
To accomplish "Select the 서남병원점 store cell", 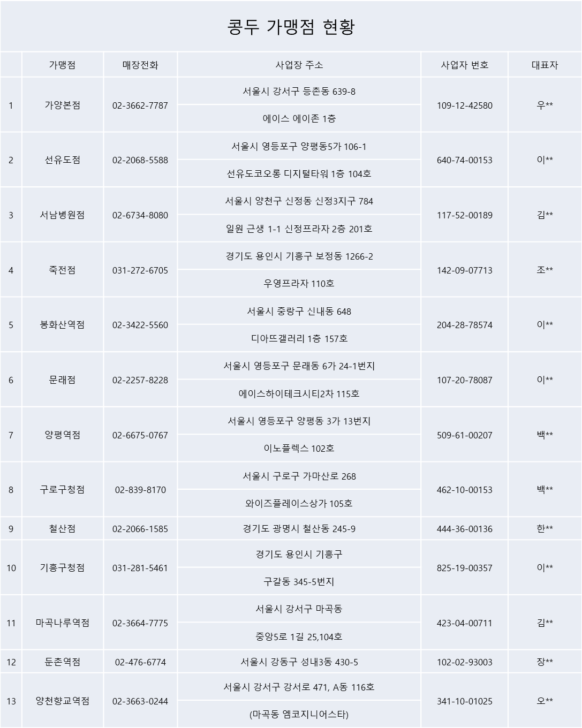I will [x=63, y=215].
